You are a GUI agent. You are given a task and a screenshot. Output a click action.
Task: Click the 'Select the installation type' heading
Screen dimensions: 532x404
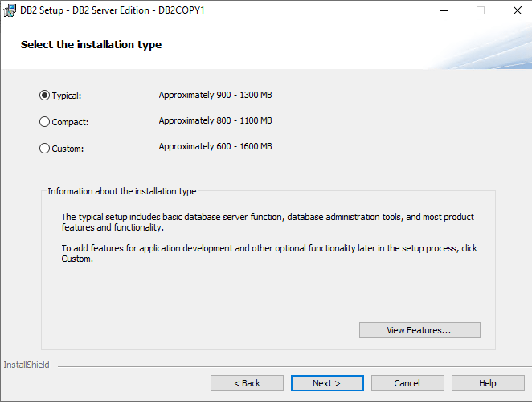coord(91,45)
